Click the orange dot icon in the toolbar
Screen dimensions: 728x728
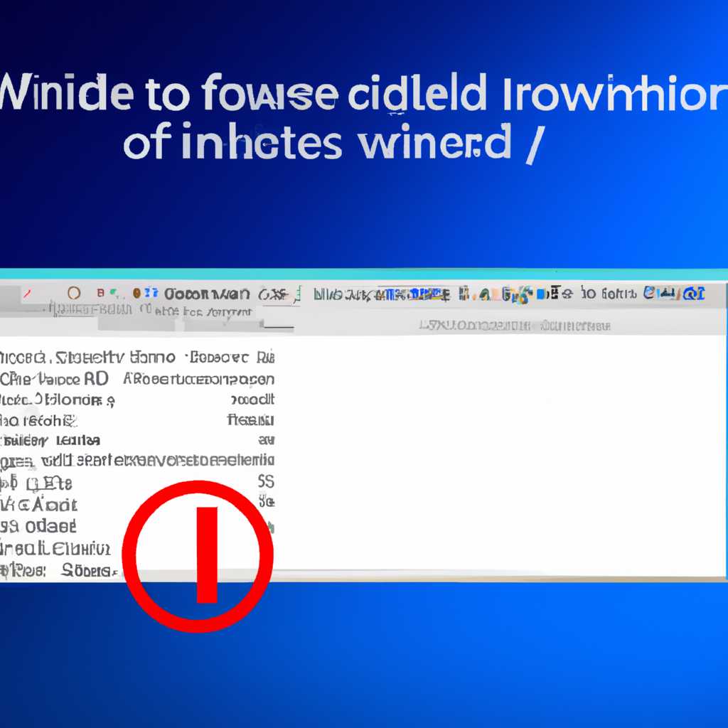136,293
